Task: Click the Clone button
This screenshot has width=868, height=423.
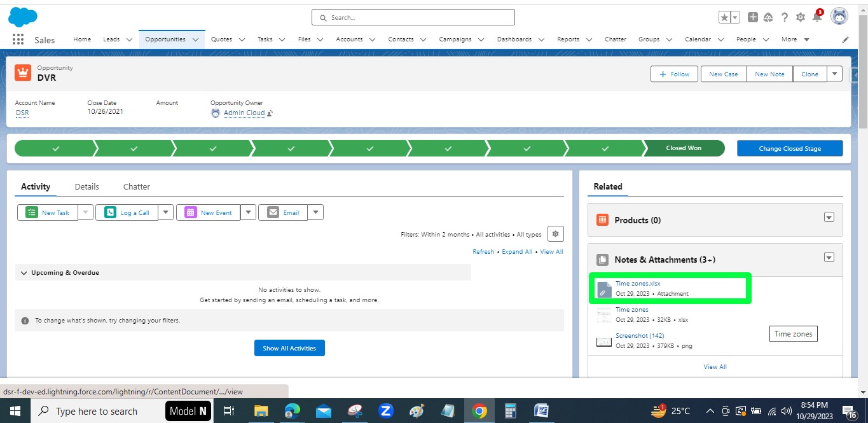Action: pyautogui.click(x=809, y=74)
